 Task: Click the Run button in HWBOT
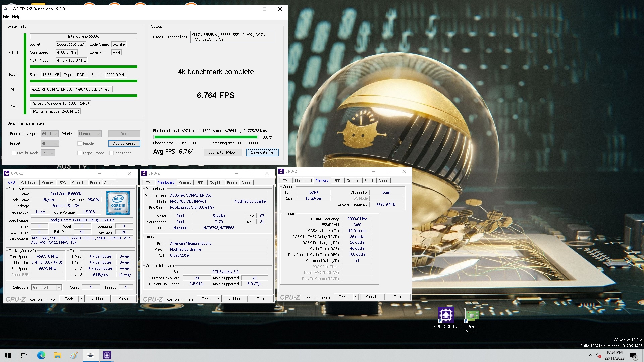pyautogui.click(x=124, y=134)
